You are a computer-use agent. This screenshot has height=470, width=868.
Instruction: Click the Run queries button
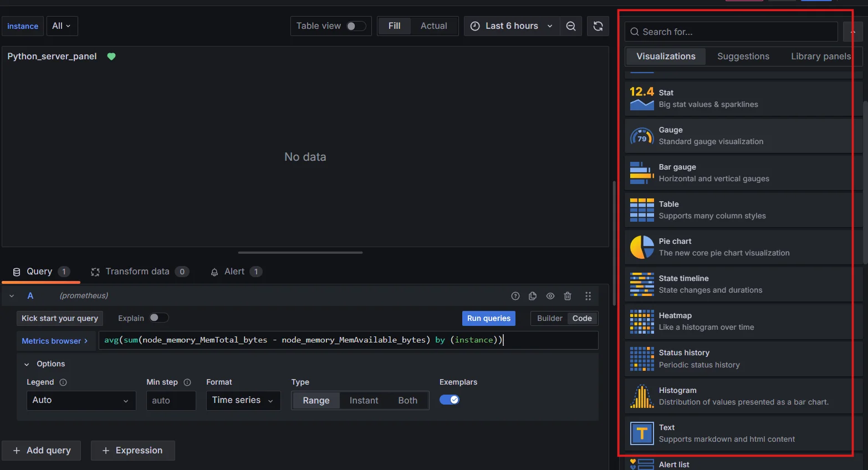(488, 318)
